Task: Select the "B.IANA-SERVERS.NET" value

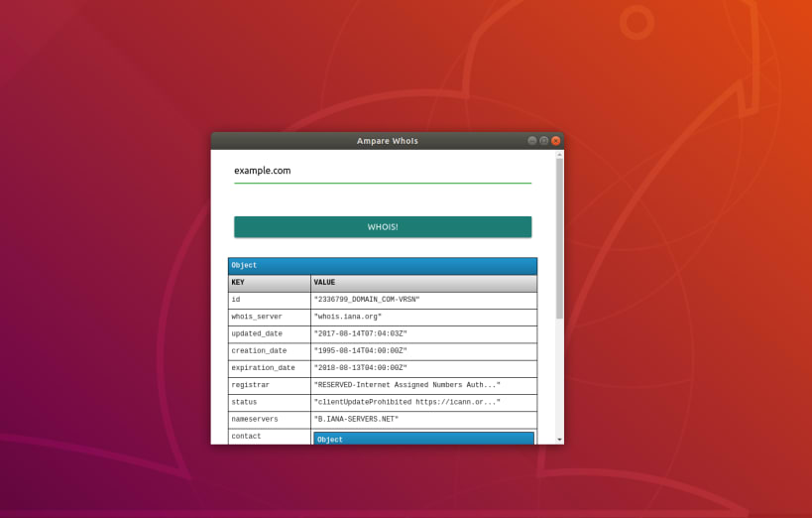Action: (423, 420)
